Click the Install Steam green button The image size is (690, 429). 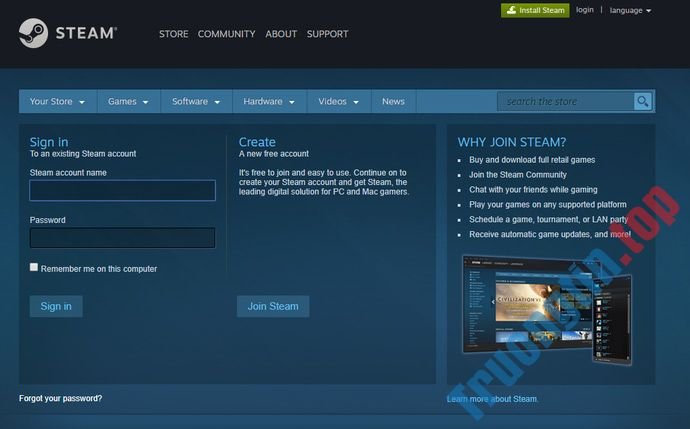tap(535, 10)
